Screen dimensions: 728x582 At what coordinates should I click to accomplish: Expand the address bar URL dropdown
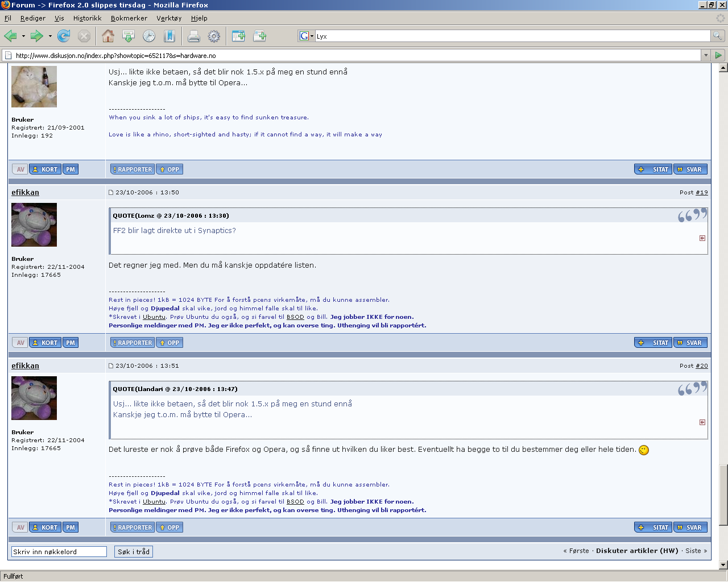[x=706, y=56]
